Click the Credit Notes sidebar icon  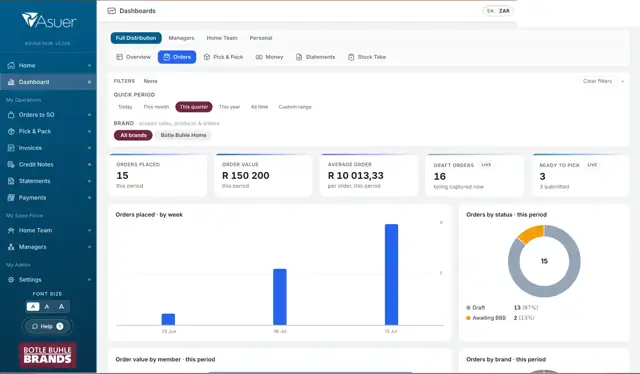point(11,165)
